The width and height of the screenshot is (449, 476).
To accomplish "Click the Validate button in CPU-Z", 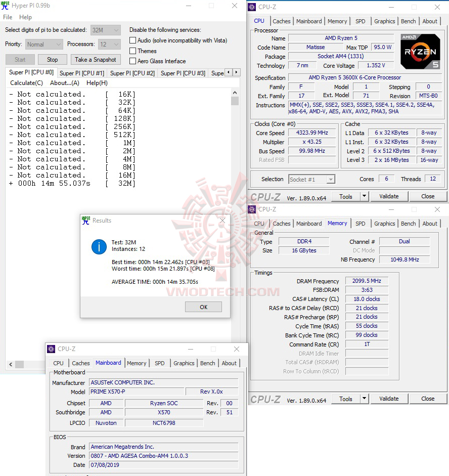I will click(x=389, y=196).
